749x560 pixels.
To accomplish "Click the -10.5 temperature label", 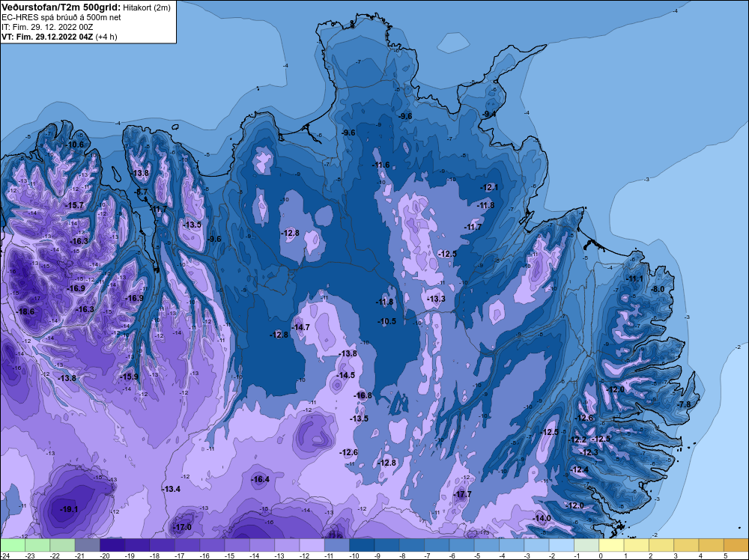I will pos(387,321).
